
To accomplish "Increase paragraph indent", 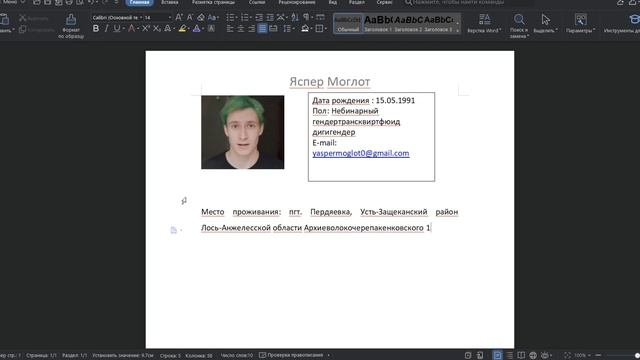I will [x=270, y=18].
